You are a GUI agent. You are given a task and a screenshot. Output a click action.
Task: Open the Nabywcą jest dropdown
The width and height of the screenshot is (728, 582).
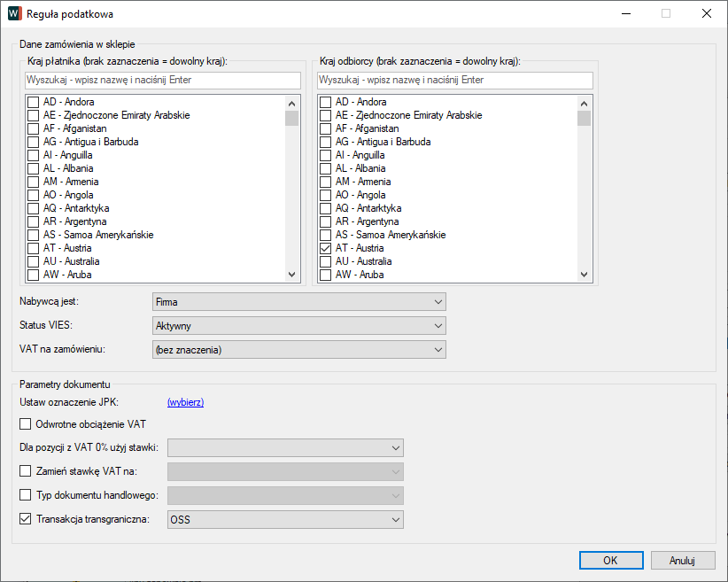298,302
